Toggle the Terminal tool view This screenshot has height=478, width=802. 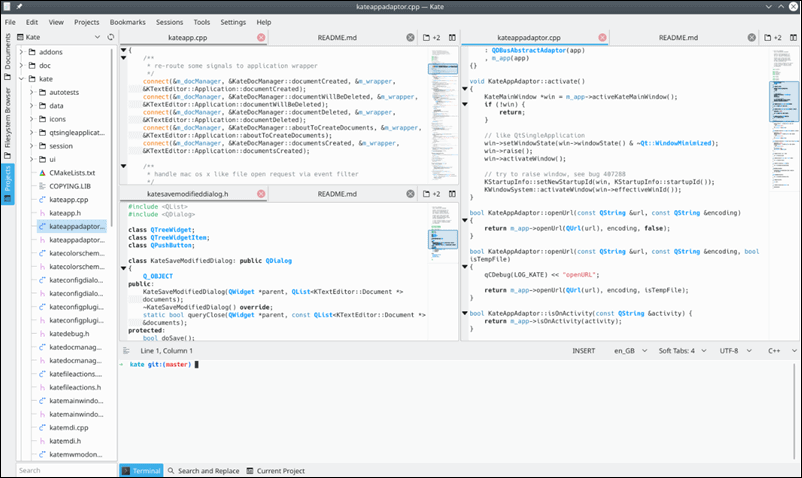[141, 471]
